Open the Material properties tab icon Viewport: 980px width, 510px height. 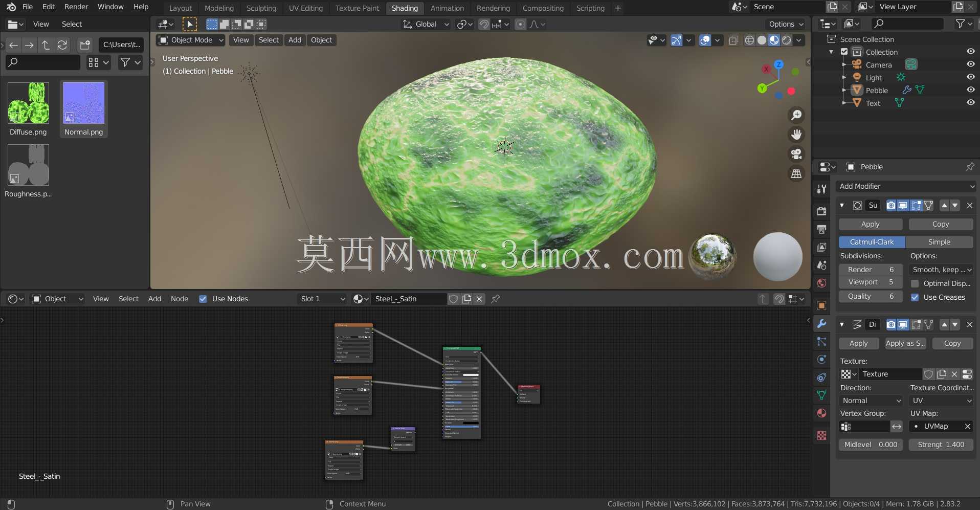pyautogui.click(x=821, y=413)
